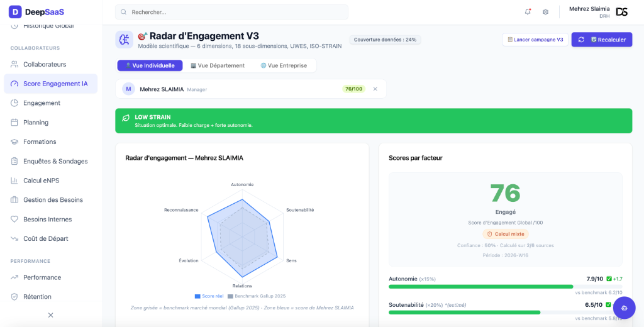Click the Score Engagement IA gauge icon
The image size is (644, 327).
pos(14,84)
